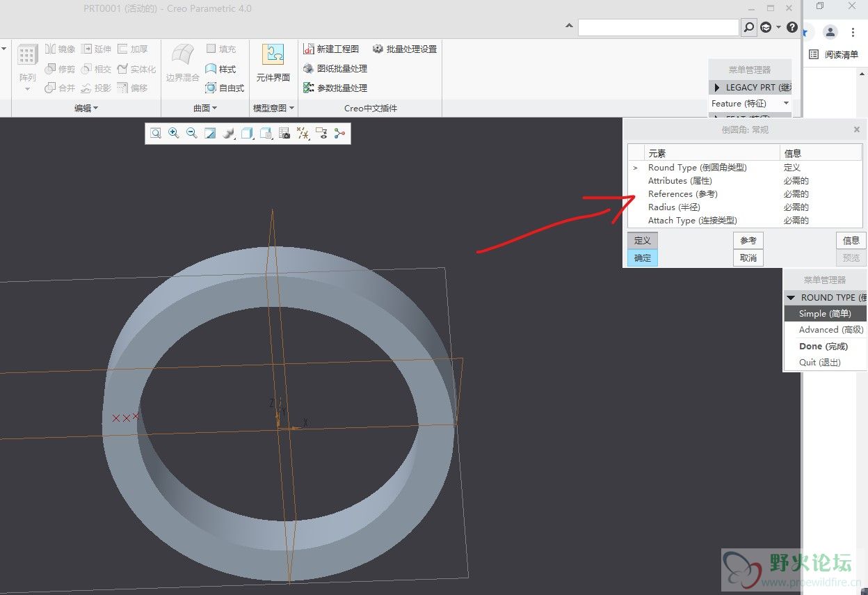Image resolution: width=868 pixels, height=595 pixels.
Task: Open 阅读清单 reading list in browser window
Action: click(x=834, y=54)
